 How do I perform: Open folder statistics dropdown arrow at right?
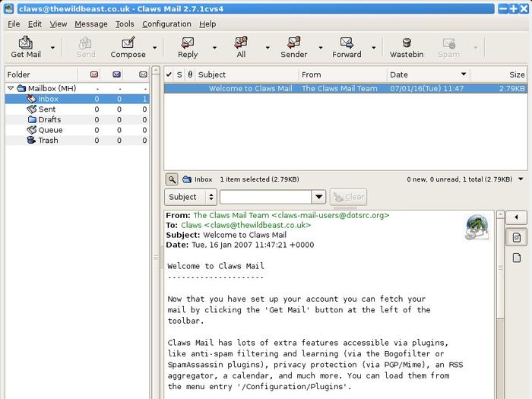coord(521,179)
